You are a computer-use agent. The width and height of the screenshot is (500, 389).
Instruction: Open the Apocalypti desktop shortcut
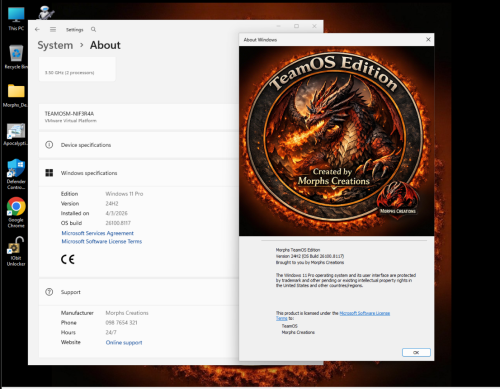tap(15, 135)
